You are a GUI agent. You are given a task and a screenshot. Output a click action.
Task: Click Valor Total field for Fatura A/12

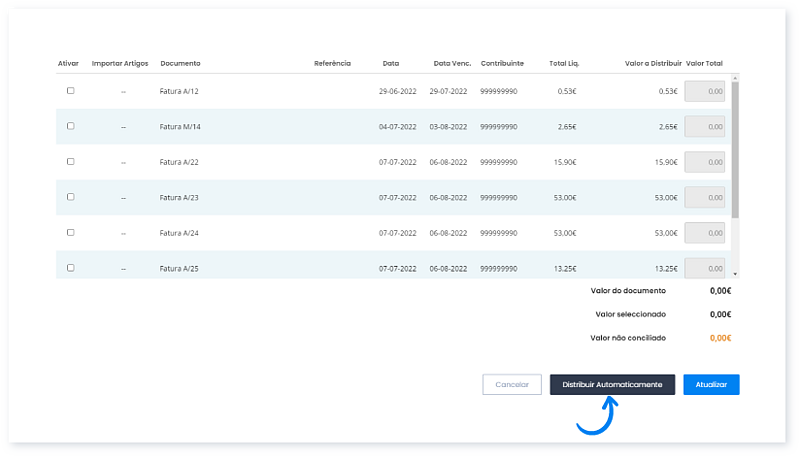pyautogui.click(x=704, y=91)
